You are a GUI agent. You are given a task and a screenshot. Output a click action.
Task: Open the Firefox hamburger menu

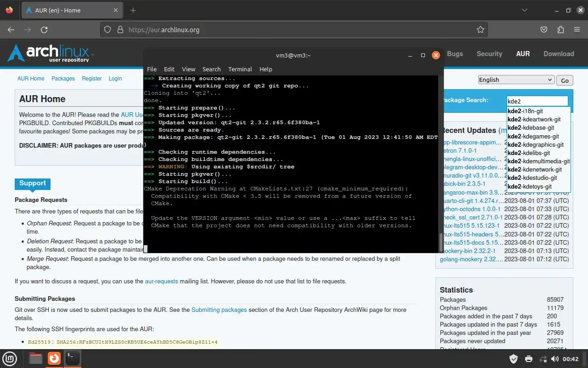(577, 29)
